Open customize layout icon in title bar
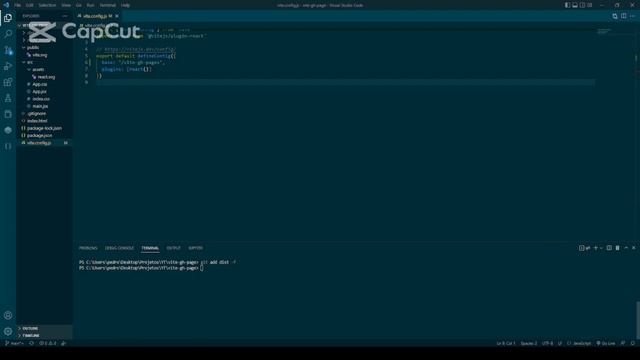Screen dimensions: 640x360 (x=589, y=5)
